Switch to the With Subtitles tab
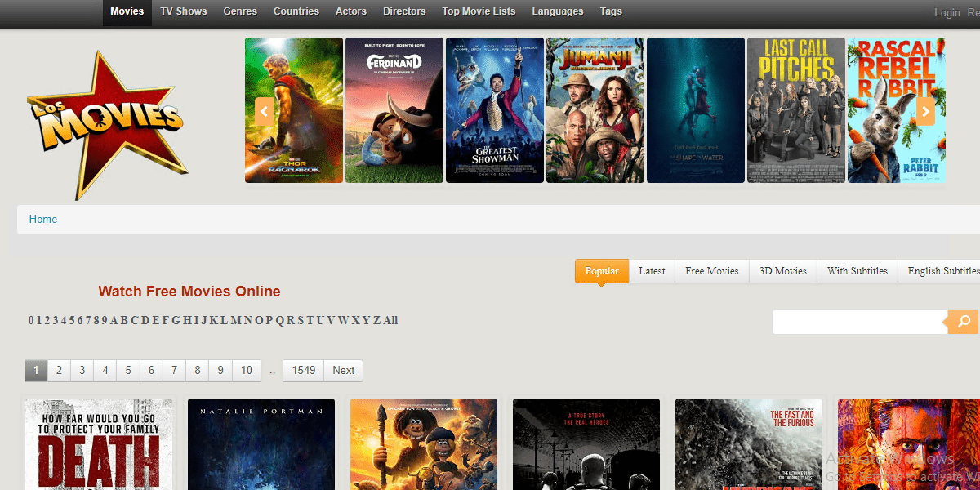 point(857,271)
